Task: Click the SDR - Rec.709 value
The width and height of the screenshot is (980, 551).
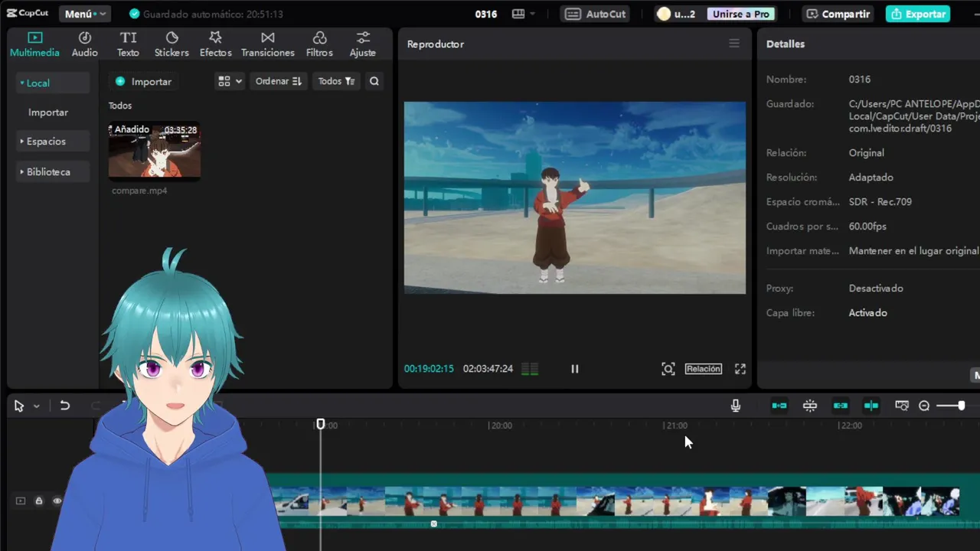Action: [880, 202]
